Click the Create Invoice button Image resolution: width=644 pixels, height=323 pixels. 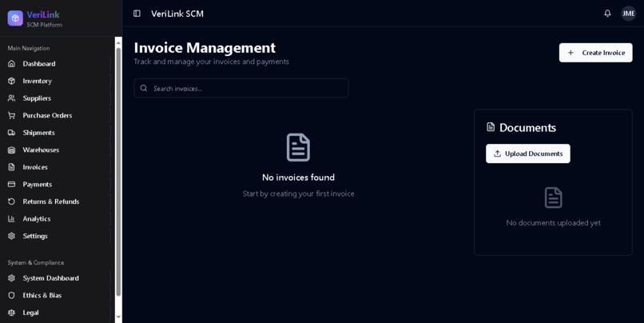point(595,53)
